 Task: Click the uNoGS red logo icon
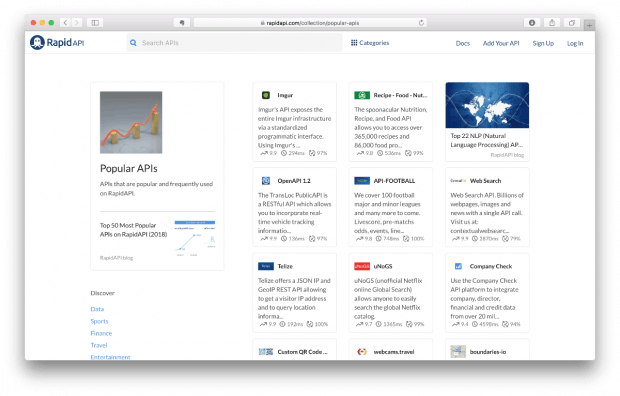[361, 266]
